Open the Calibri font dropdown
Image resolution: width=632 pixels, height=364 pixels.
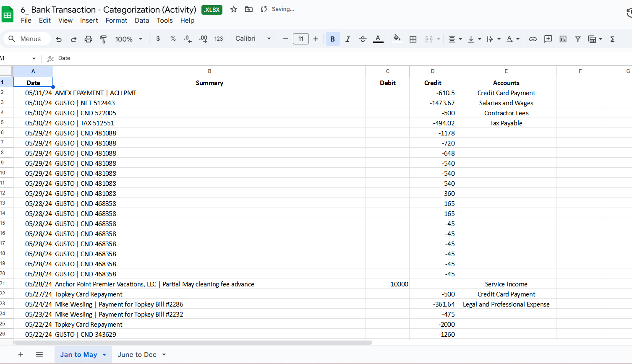(x=253, y=39)
